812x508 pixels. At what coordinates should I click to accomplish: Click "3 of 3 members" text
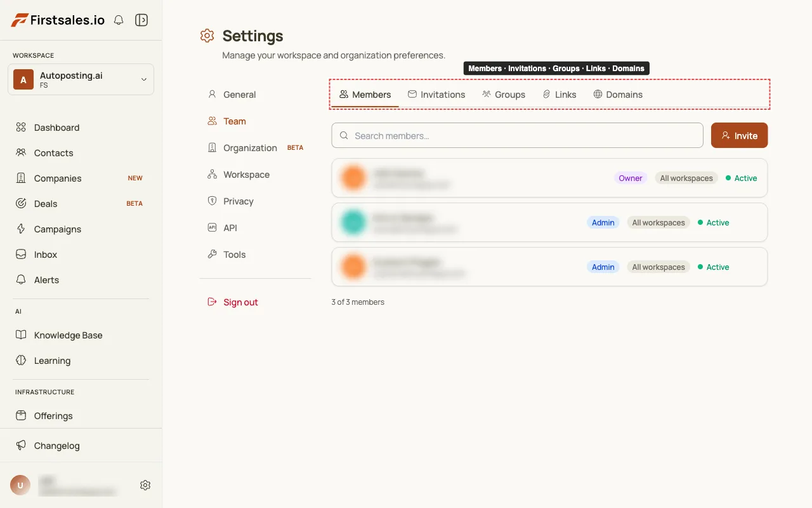pos(358,302)
